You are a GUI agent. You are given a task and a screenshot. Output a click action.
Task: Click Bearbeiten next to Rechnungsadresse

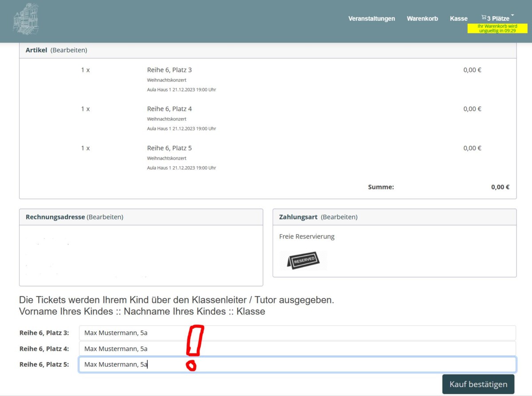point(105,217)
